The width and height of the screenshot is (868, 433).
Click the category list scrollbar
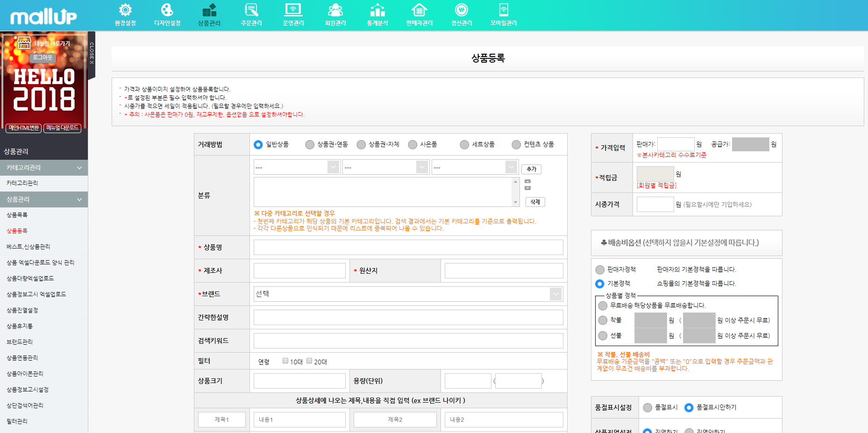[516, 192]
